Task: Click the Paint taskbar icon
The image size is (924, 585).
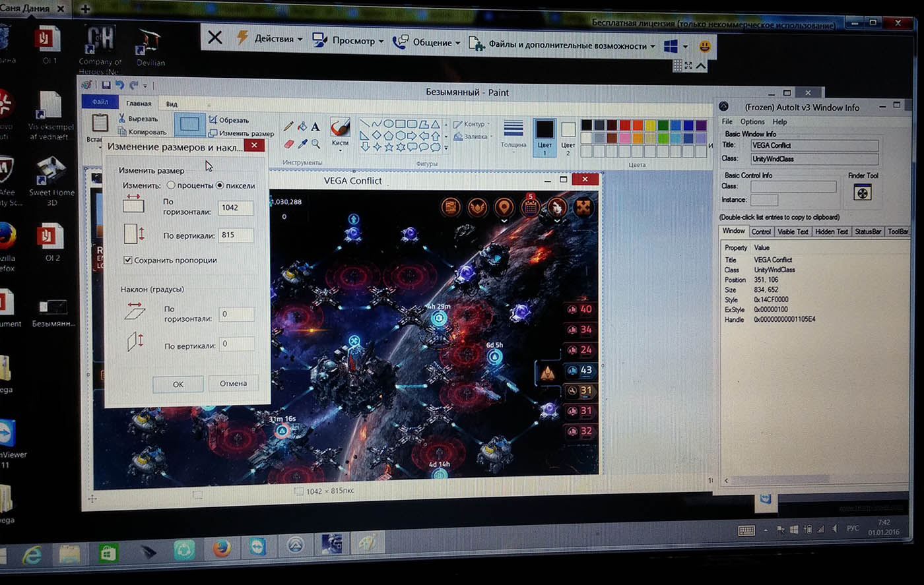Action: [367, 543]
